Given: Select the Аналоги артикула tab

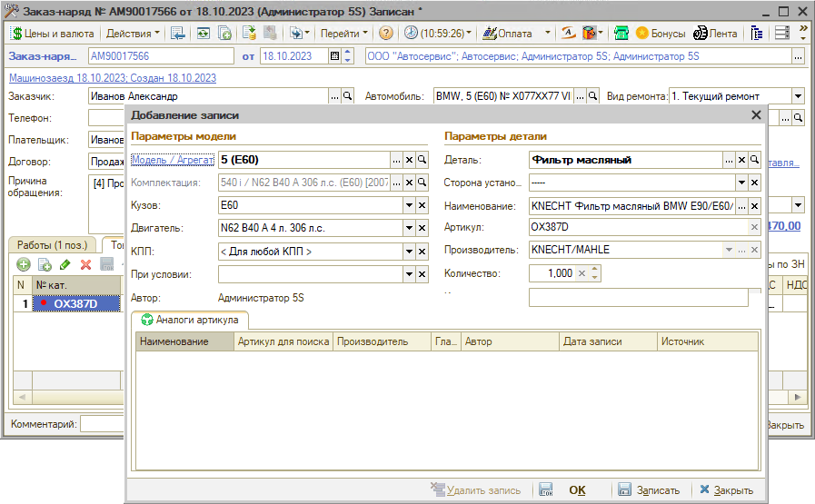Looking at the screenshot, I should [x=190, y=320].
